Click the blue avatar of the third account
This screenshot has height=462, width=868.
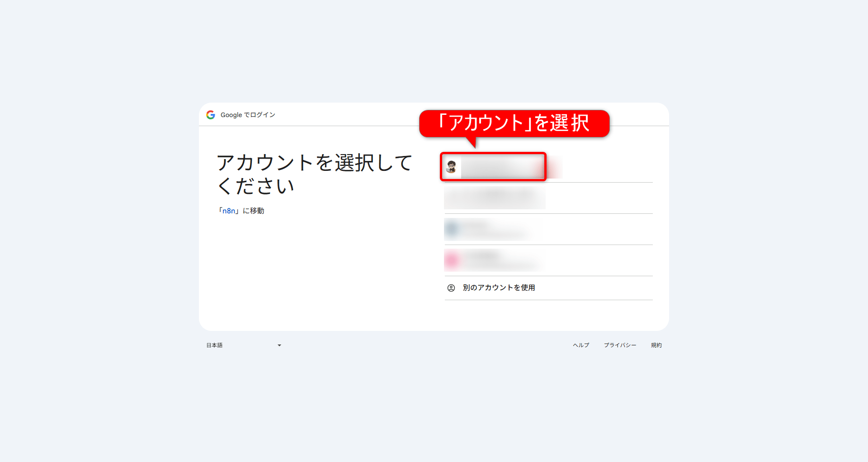coord(452,229)
